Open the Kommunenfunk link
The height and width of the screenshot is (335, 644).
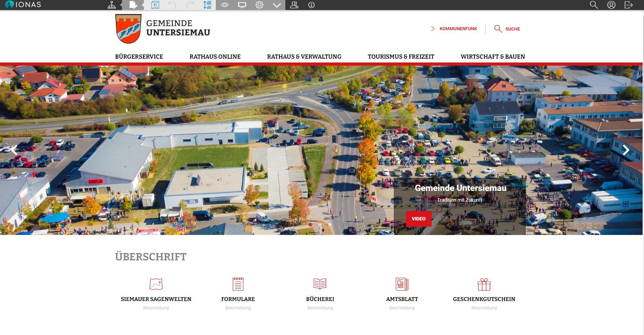(x=458, y=29)
